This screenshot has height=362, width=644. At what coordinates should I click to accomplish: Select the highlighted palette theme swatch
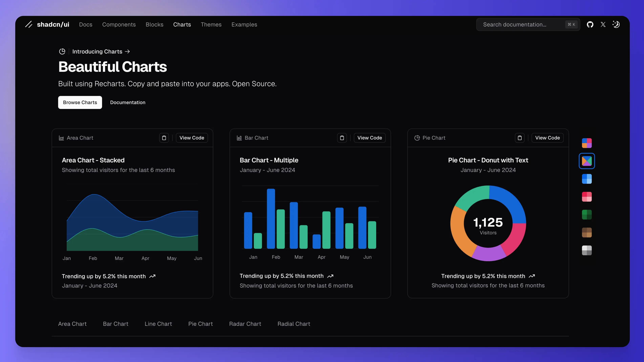click(586, 161)
